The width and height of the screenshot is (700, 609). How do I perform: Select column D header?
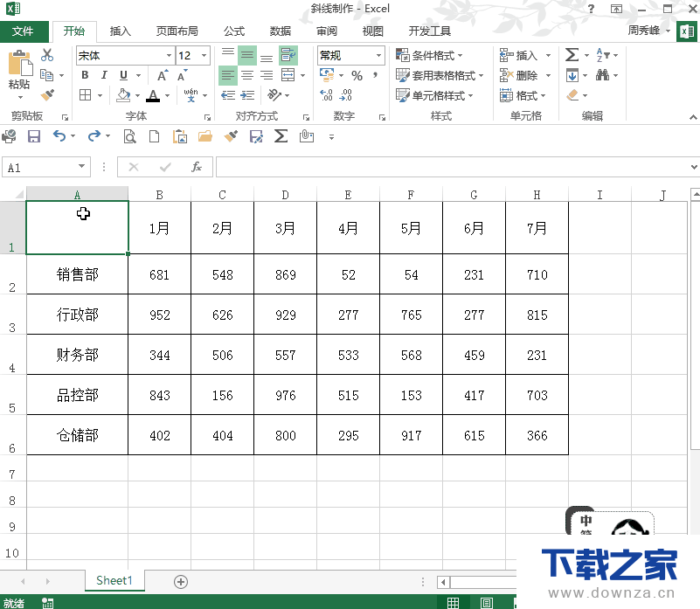coord(285,195)
